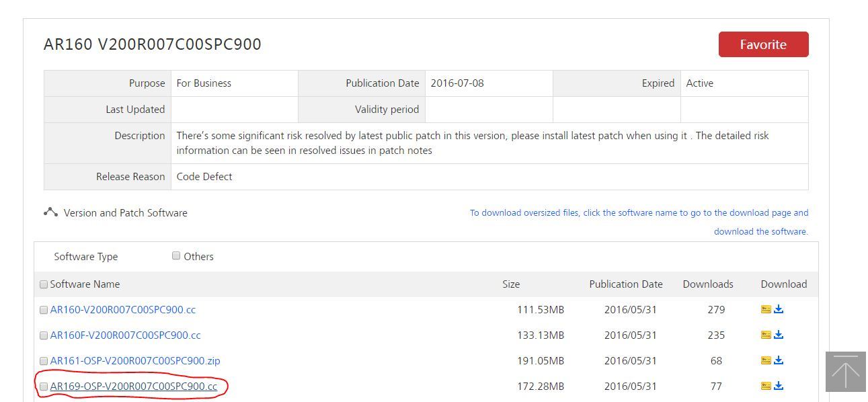Open the AR160-V200R007C00SPC900.cc link

123,310
